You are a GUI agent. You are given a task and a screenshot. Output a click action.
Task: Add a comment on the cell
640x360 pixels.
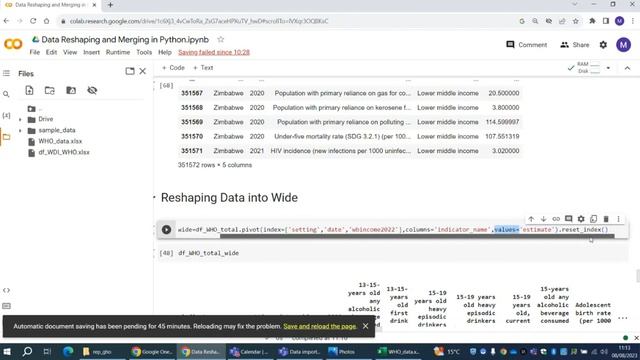click(569, 219)
